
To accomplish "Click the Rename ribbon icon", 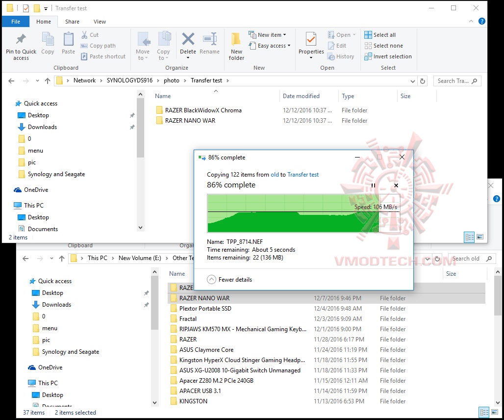I will click(x=209, y=39).
